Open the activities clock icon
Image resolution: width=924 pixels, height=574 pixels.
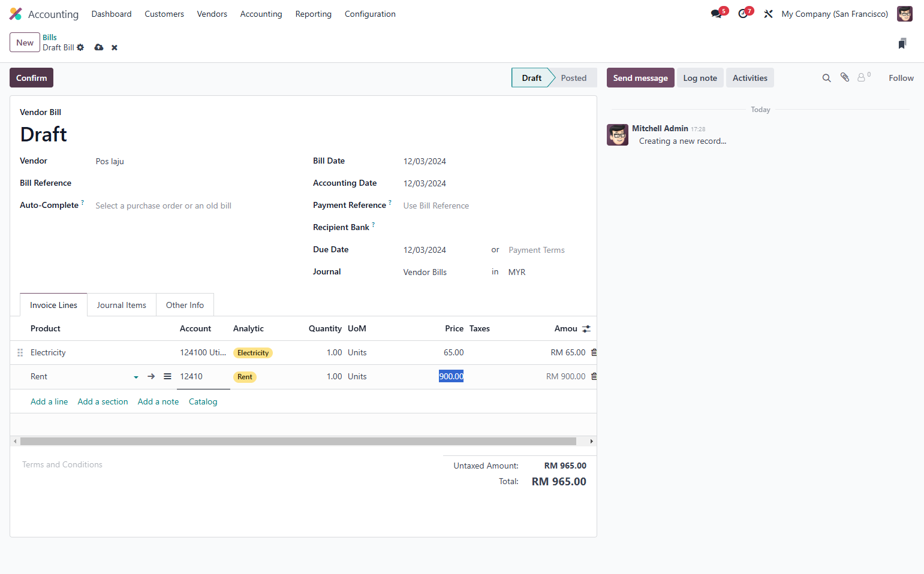click(743, 14)
